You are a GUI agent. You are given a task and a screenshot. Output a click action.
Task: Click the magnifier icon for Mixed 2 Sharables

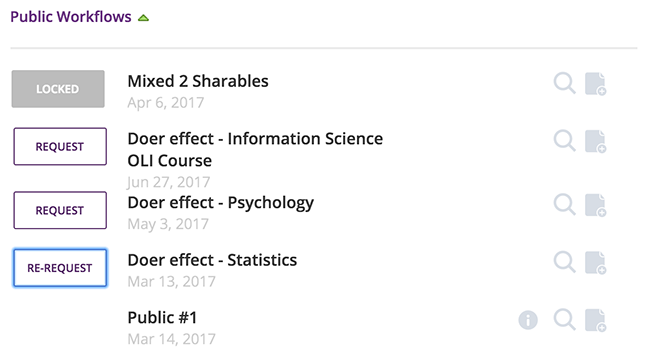(565, 83)
